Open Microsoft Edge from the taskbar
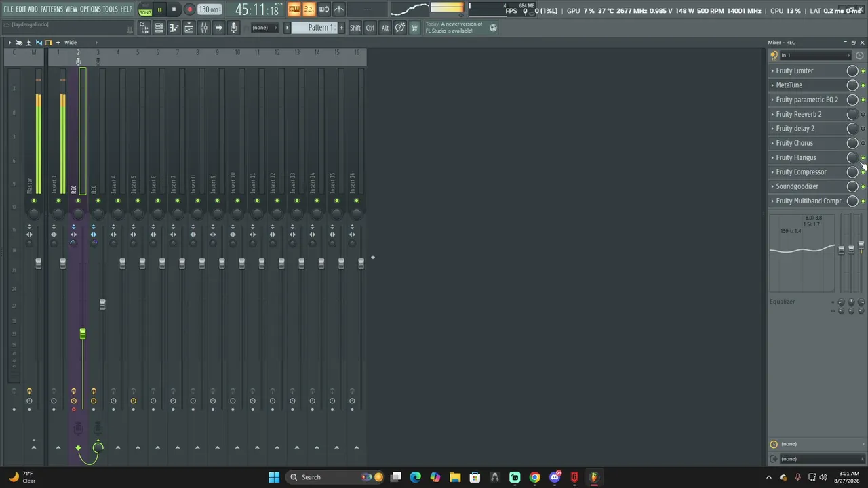This screenshot has height=488, width=868. [415, 477]
